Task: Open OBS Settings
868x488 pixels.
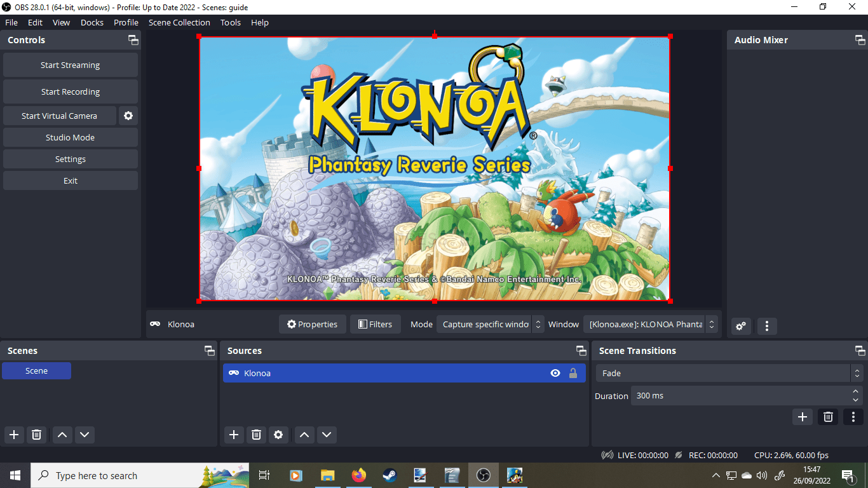Action: coord(71,159)
